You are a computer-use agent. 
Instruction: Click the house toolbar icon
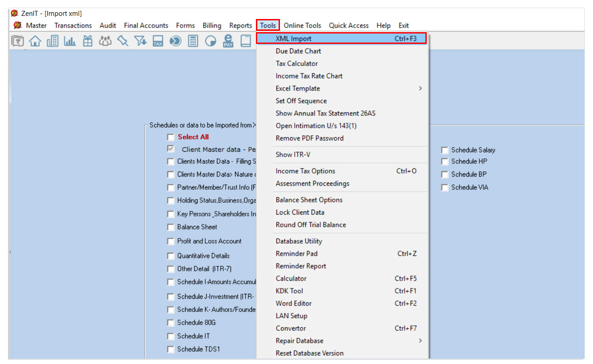click(x=35, y=41)
